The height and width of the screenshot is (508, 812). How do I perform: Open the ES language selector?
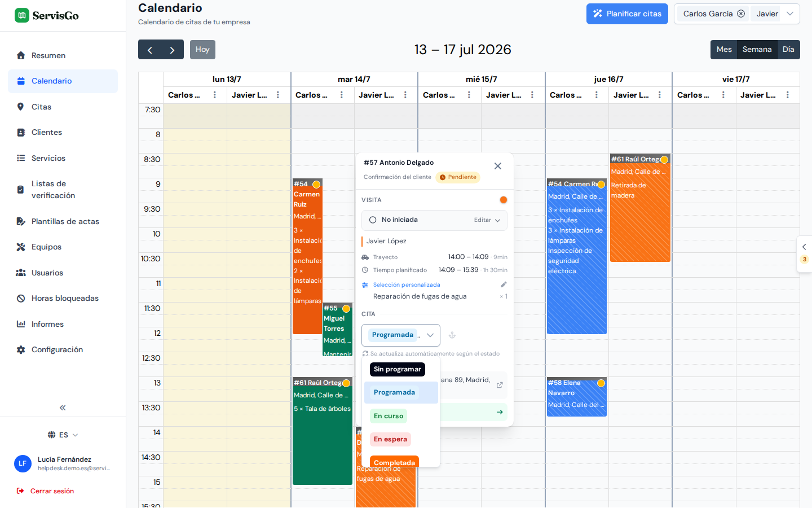tap(63, 435)
